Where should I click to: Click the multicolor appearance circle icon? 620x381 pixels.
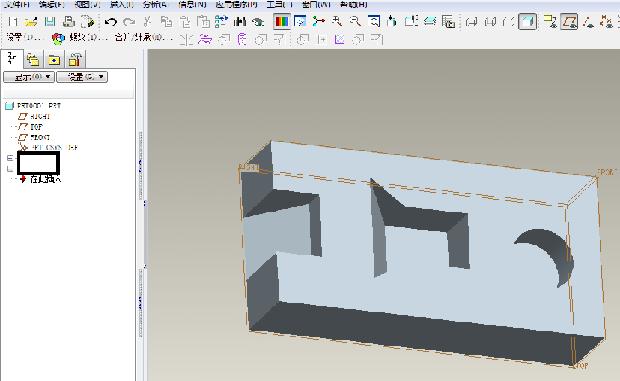(x=58, y=38)
